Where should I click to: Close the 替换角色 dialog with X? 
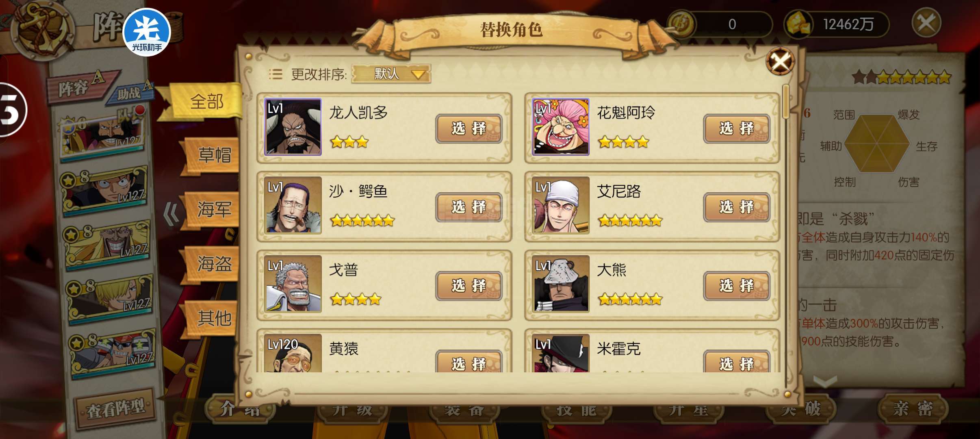pyautogui.click(x=780, y=61)
